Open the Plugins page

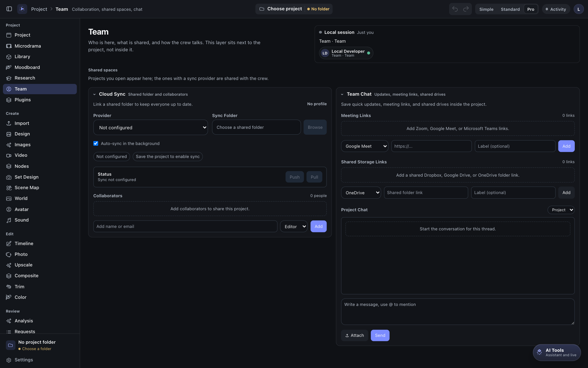(x=40, y=100)
